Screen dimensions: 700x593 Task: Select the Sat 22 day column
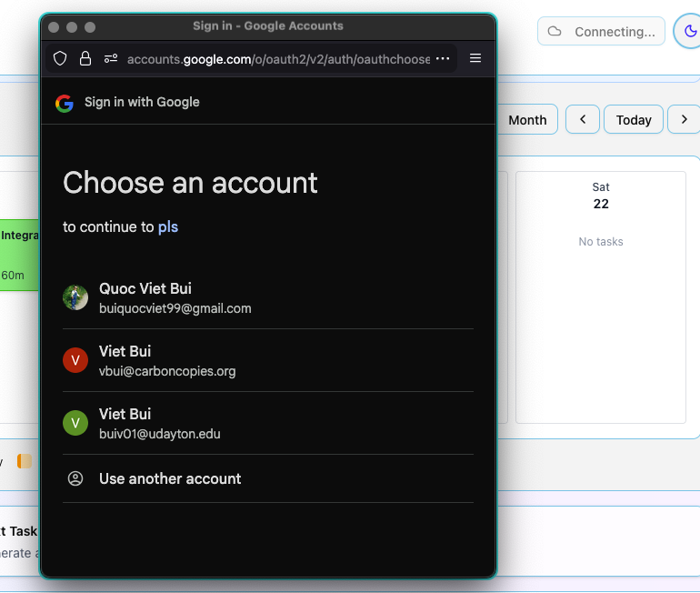coord(601,296)
